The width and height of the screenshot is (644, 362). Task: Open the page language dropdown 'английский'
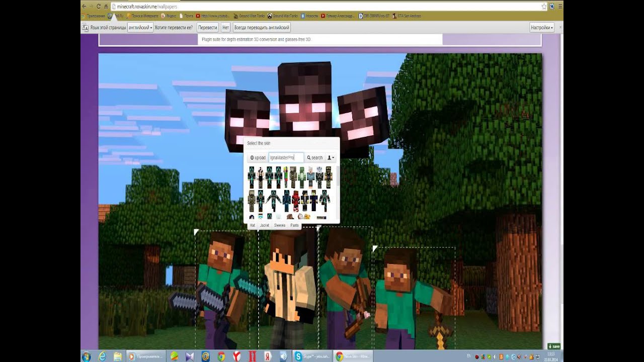coord(140,28)
